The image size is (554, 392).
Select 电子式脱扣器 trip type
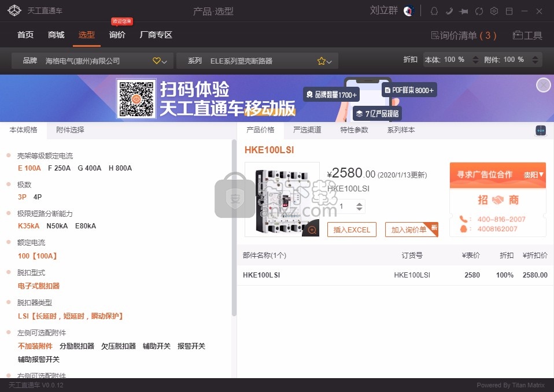tap(39, 286)
